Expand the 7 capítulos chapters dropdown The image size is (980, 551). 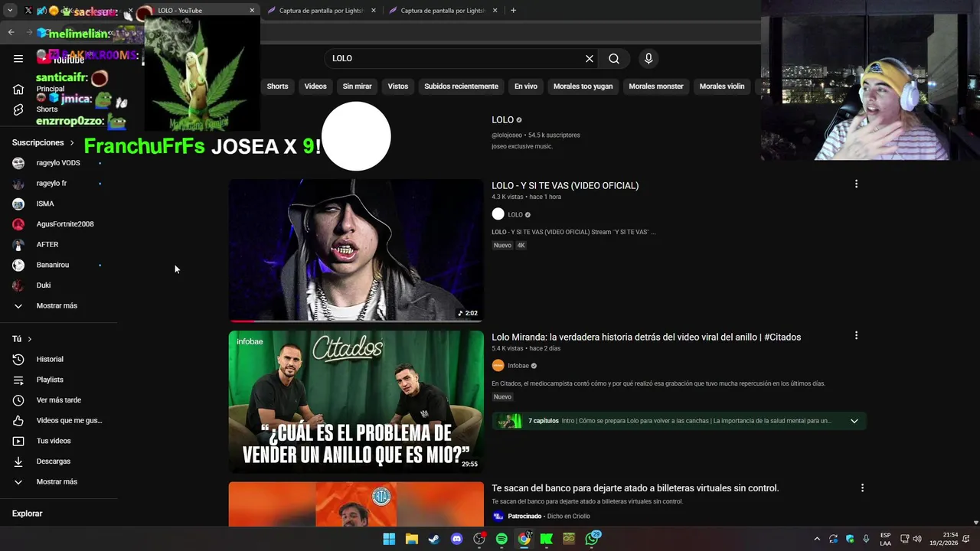(x=854, y=421)
